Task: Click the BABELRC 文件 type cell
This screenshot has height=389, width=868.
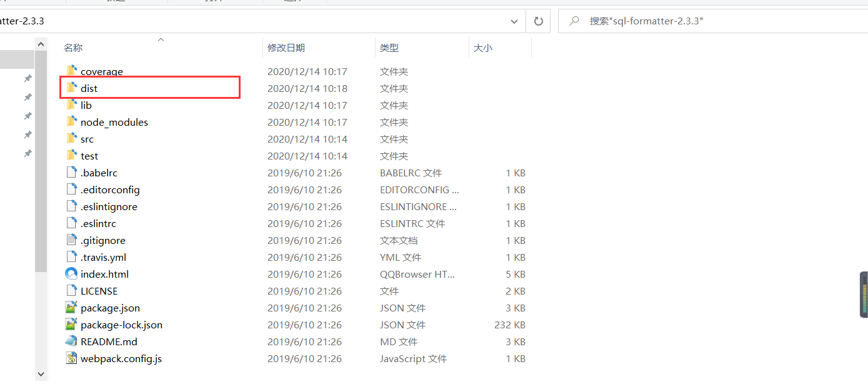Action: 411,173
